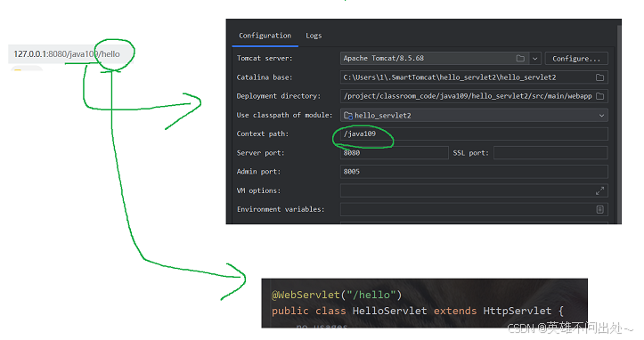This screenshot has height=340, width=644.
Task: Click the Environment variables input field
Action: tap(474, 209)
